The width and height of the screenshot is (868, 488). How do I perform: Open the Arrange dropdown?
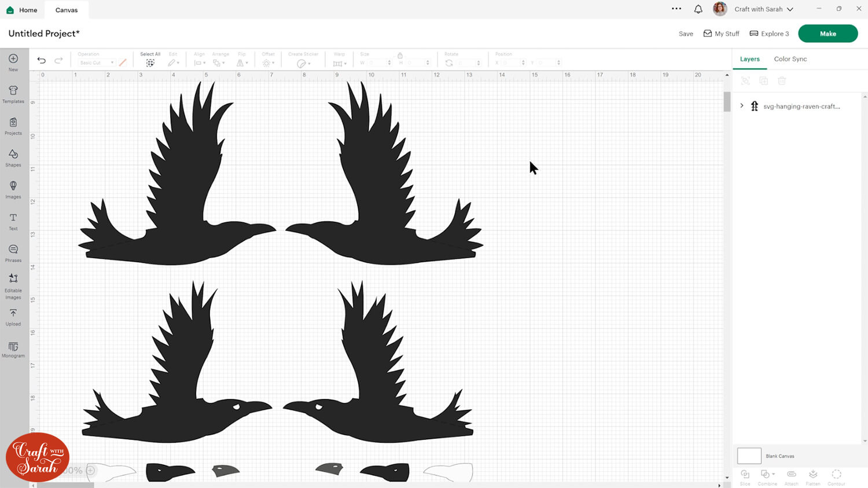[219, 63]
